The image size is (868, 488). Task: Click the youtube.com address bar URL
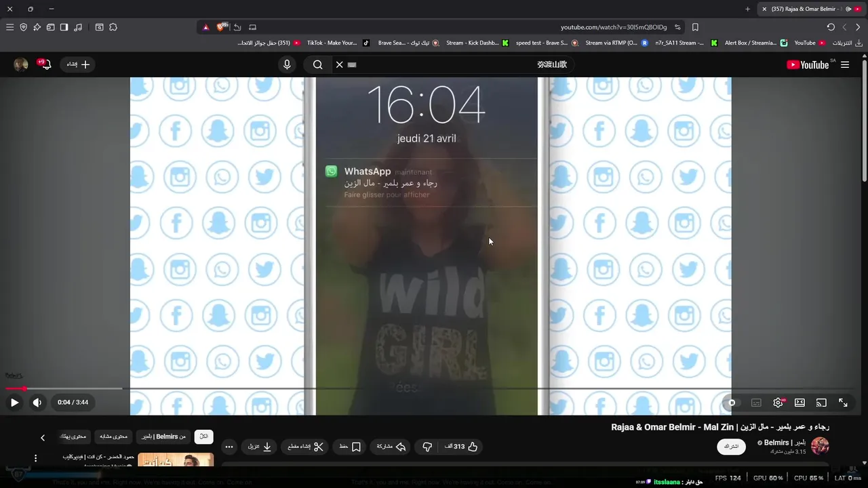point(614,27)
